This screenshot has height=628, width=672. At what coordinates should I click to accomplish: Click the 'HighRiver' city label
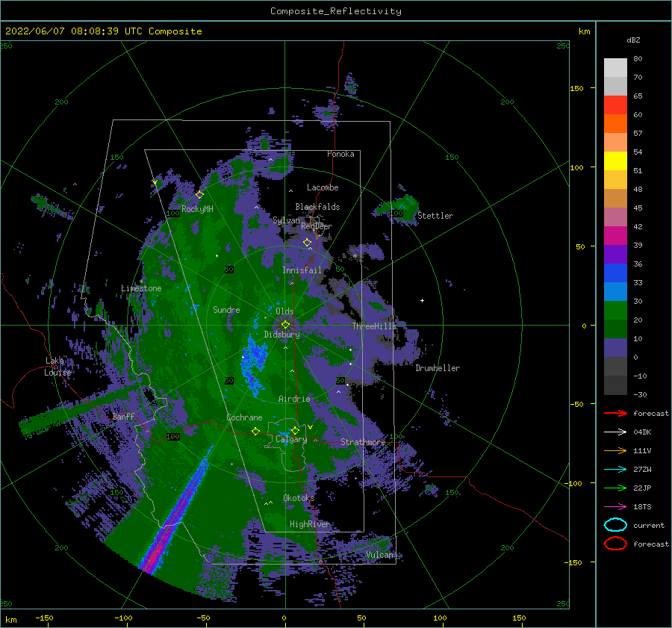[310, 524]
